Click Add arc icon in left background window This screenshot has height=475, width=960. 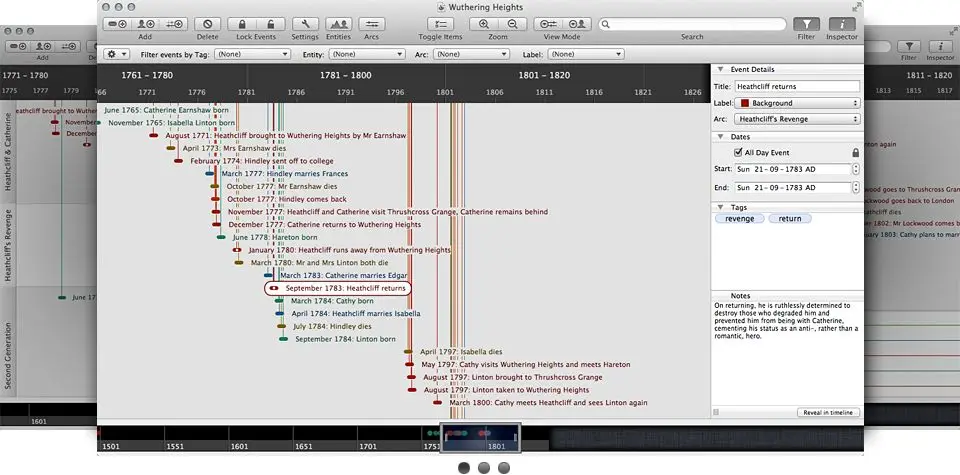70,47
